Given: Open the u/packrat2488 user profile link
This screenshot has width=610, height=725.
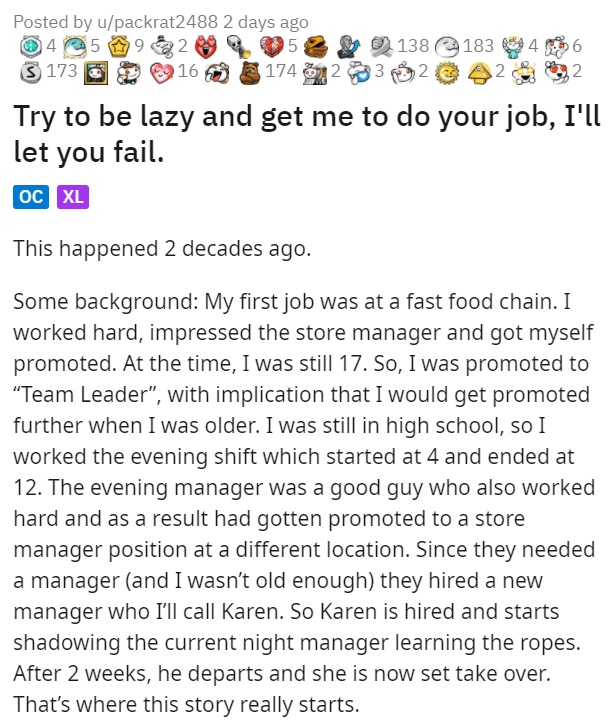Looking at the screenshot, I should pos(157,22).
